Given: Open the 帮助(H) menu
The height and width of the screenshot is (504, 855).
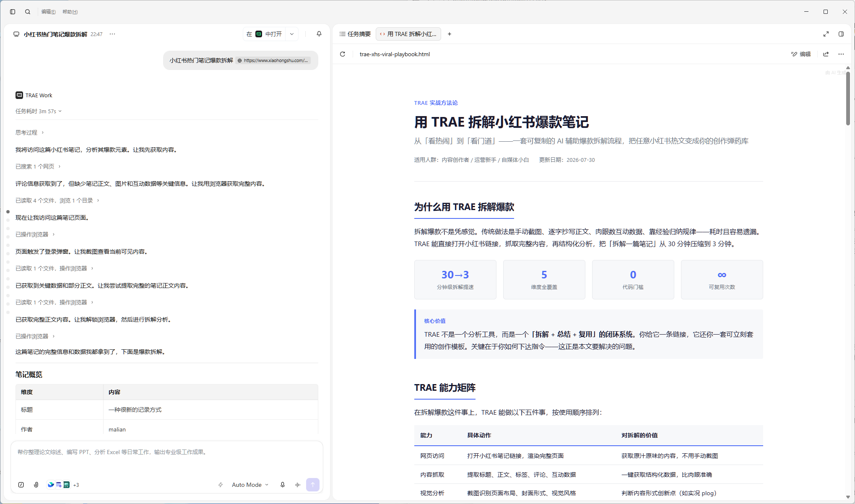Looking at the screenshot, I should pos(70,12).
